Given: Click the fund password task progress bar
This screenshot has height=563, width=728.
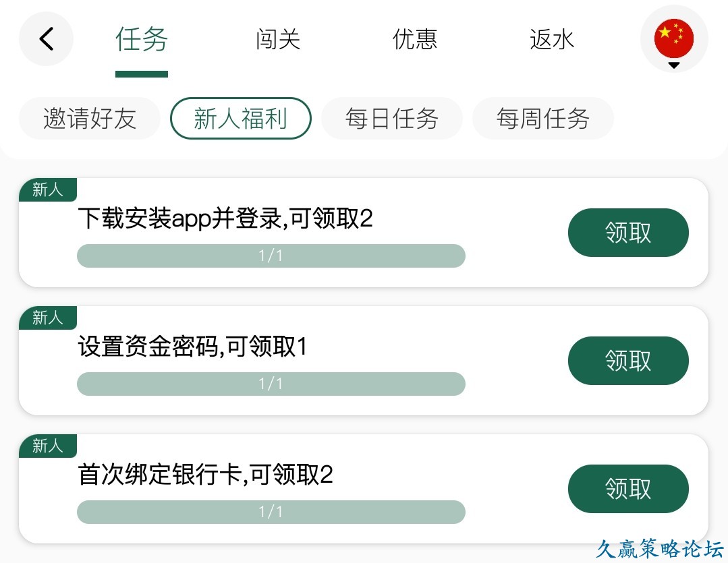Looking at the screenshot, I should [271, 384].
